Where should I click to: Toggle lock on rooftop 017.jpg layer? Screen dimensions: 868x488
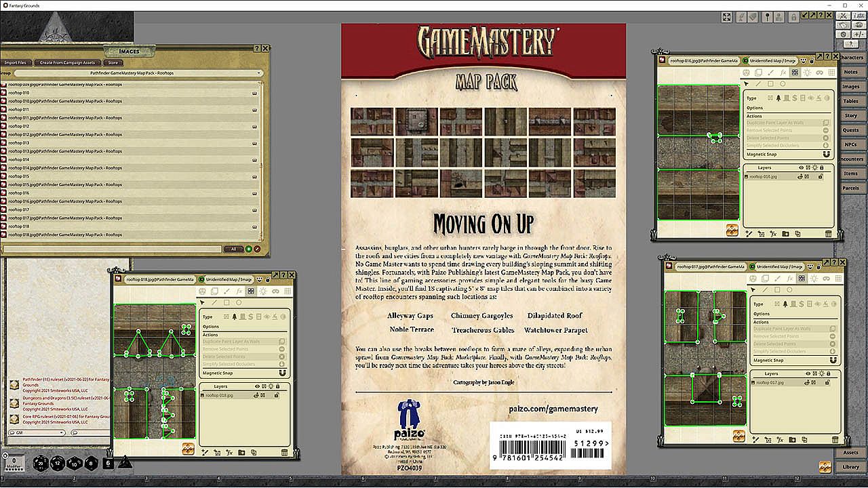[x=827, y=383]
